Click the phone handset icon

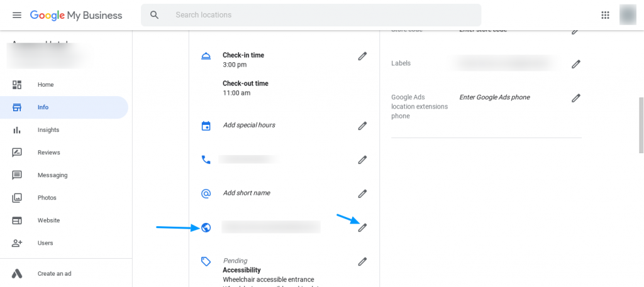click(x=206, y=160)
